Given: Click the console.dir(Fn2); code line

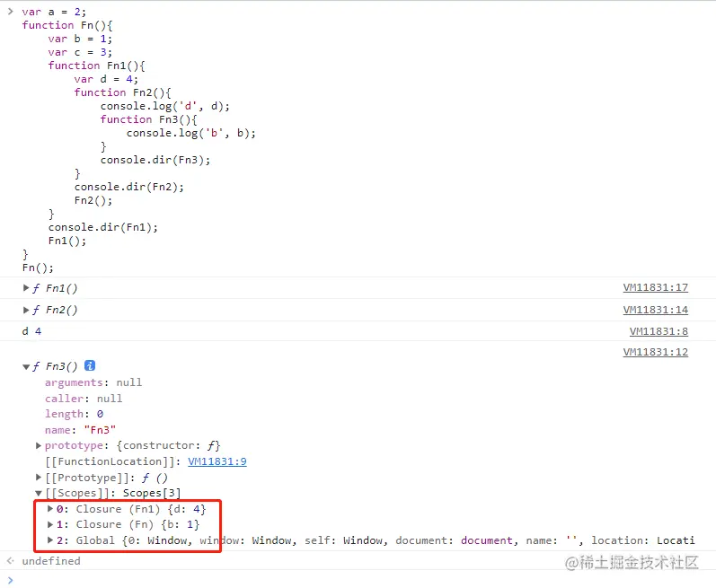Looking at the screenshot, I should click(x=129, y=187).
